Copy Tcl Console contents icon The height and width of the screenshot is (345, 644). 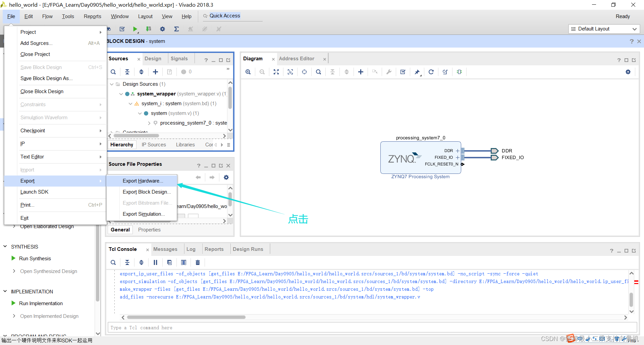tap(169, 262)
